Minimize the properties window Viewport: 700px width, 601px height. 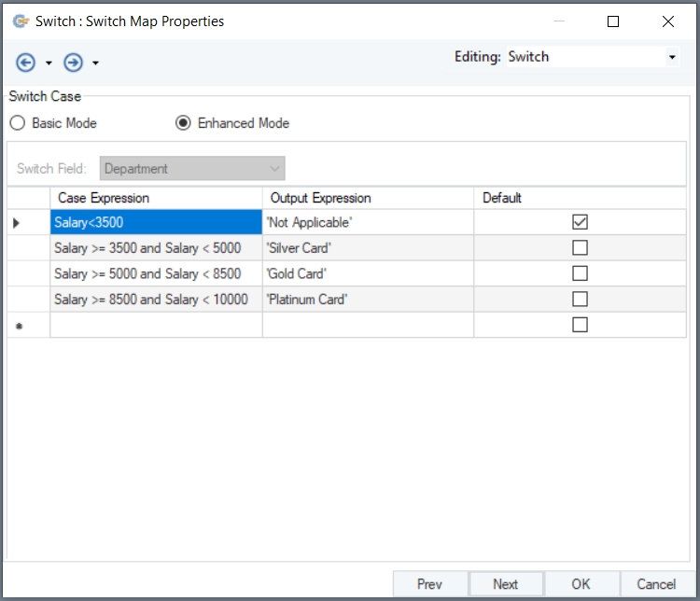pyautogui.click(x=558, y=21)
